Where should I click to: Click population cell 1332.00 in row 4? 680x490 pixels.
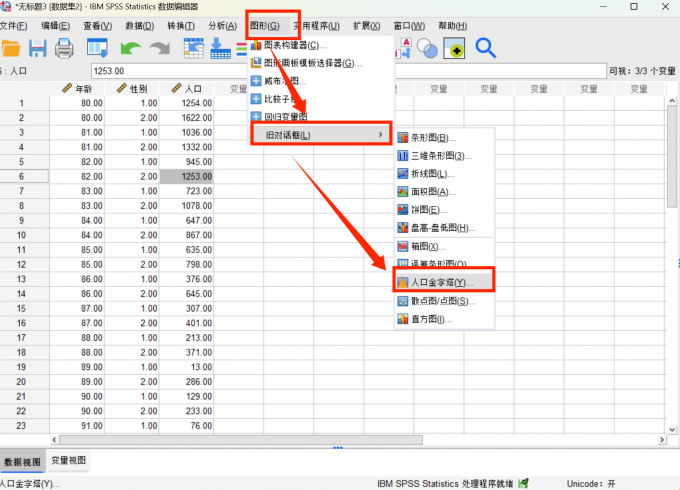pyautogui.click(x=186, y=147)
